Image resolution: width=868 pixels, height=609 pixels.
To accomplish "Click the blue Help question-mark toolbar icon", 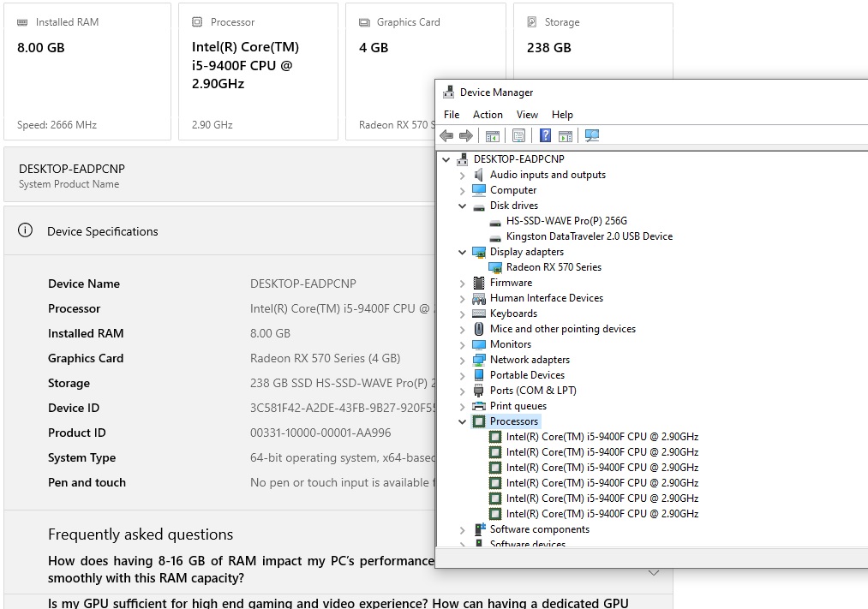I will click(545, 135).
